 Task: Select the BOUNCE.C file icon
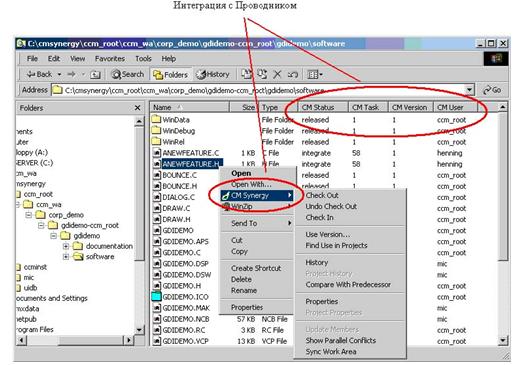click(x=157, y=175)
